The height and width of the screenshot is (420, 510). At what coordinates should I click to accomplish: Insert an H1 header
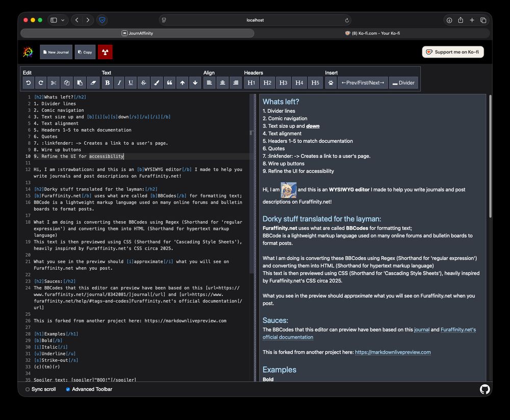pos(251,83)
